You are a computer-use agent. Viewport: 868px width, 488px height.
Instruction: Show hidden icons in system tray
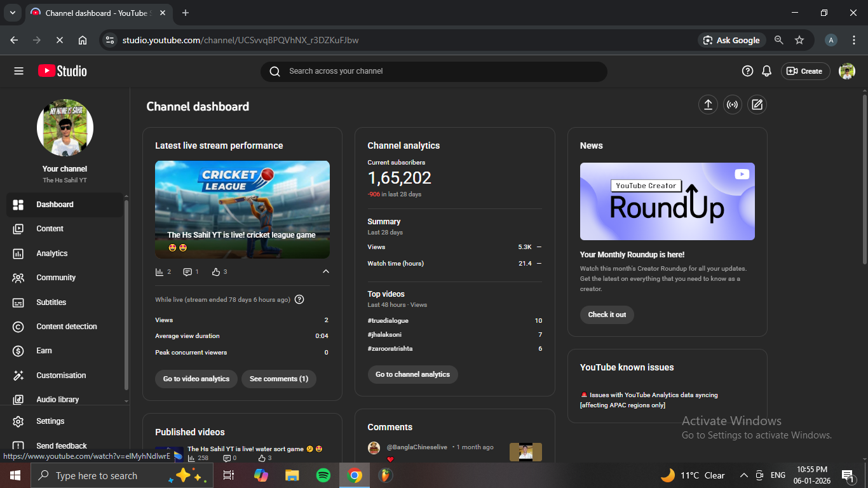[743, 475]
